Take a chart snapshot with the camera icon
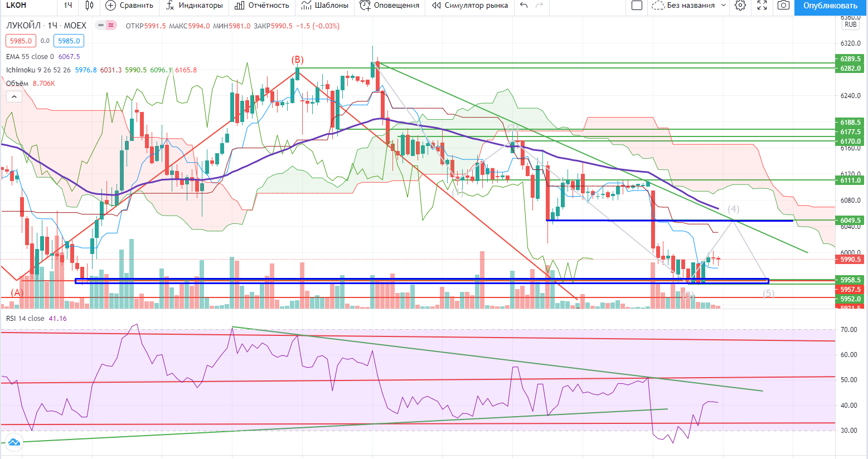Image resolution: width=868 pixels, height=459 pixels. point(783,6)
